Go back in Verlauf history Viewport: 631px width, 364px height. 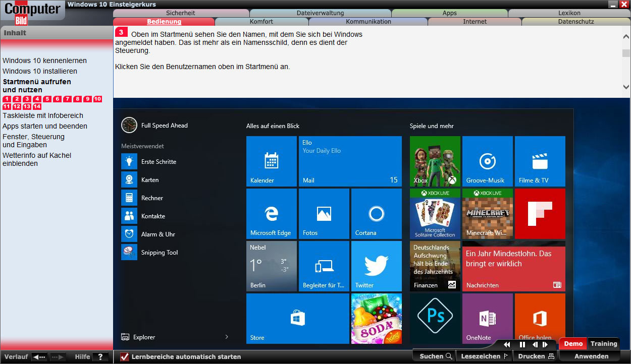39,357
